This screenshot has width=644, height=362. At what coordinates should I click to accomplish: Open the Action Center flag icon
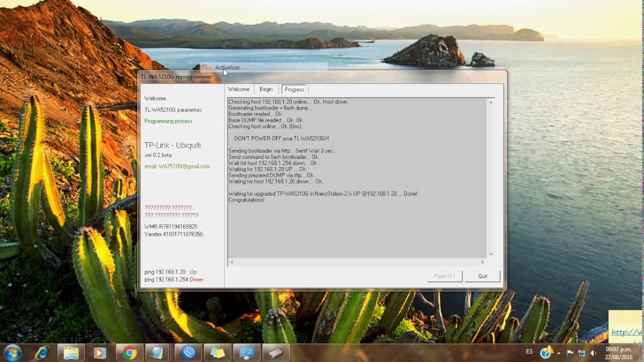pos(571,353)
